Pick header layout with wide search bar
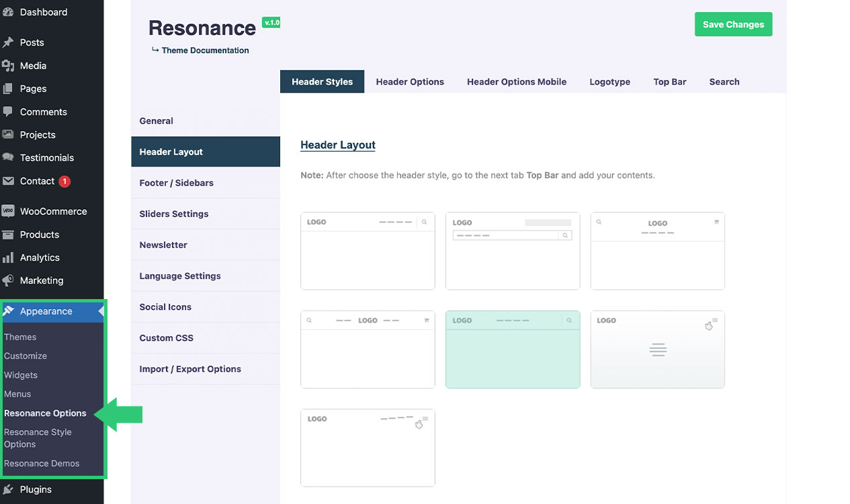 (x=512, y=251)
